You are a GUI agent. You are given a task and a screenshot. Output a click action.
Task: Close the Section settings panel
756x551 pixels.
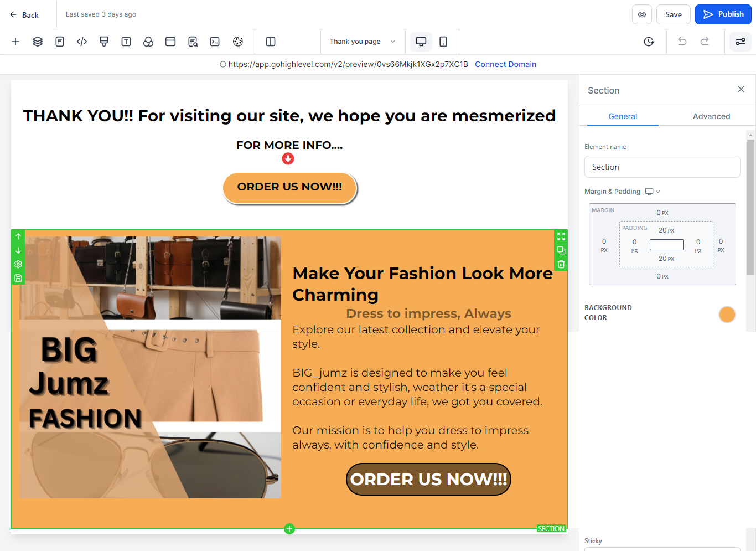741,89
